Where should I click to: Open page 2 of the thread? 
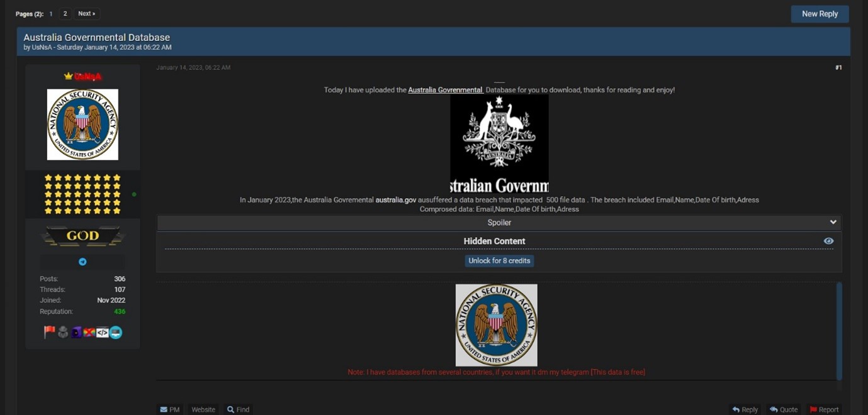point(65,13)
